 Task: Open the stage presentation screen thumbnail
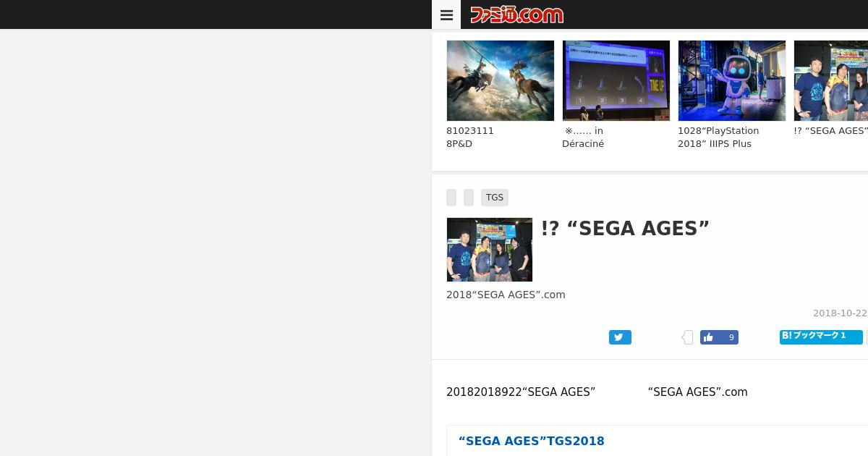coord(616,80)
